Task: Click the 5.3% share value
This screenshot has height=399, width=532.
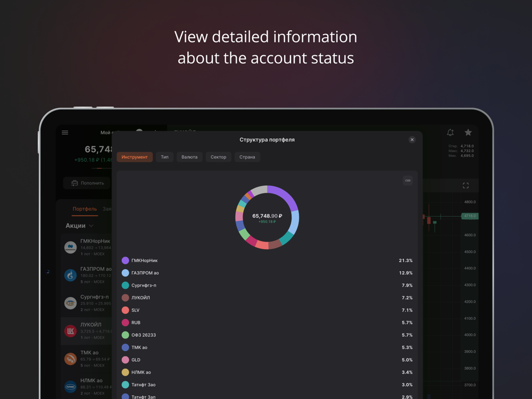Action: pyautogui.click(x=407, y=347)
